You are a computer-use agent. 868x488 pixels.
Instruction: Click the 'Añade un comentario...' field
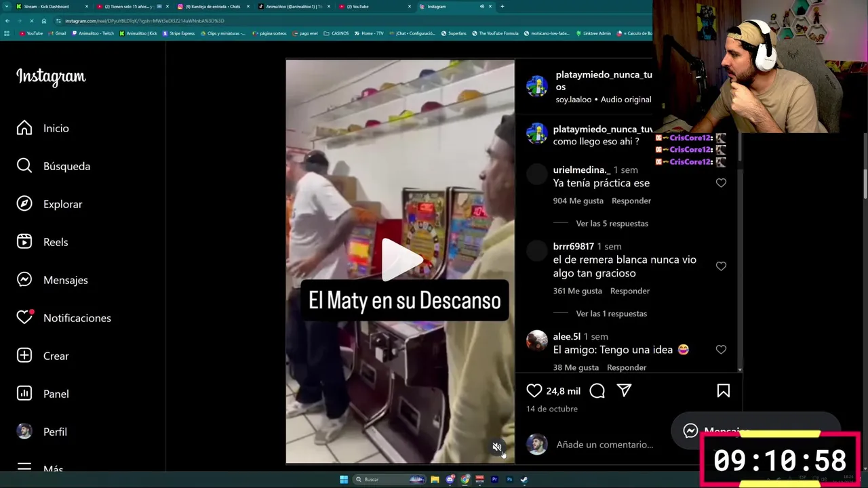(605, 445)
